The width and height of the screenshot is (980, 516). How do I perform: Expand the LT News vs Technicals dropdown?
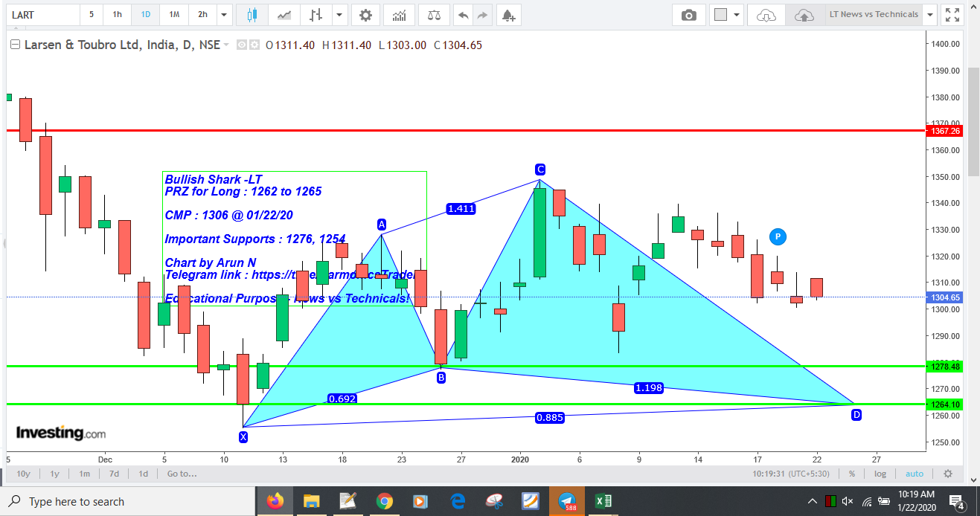point(929,15)
